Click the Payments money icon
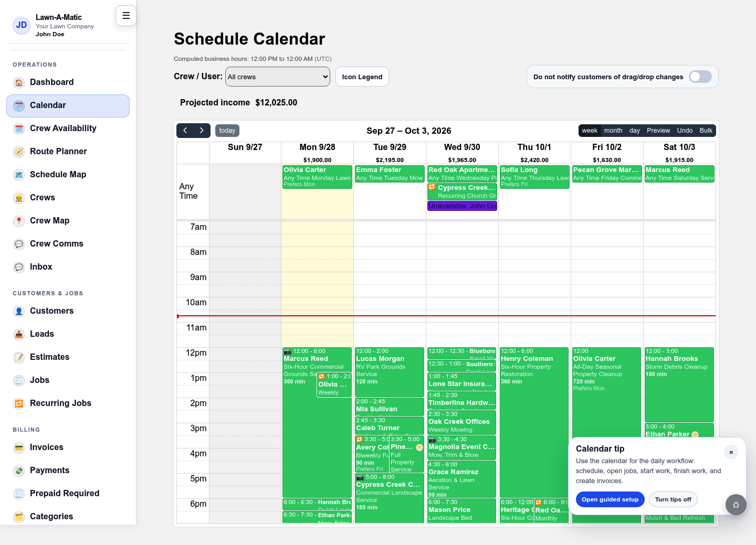The image size is (756, 545). (19, 471)
